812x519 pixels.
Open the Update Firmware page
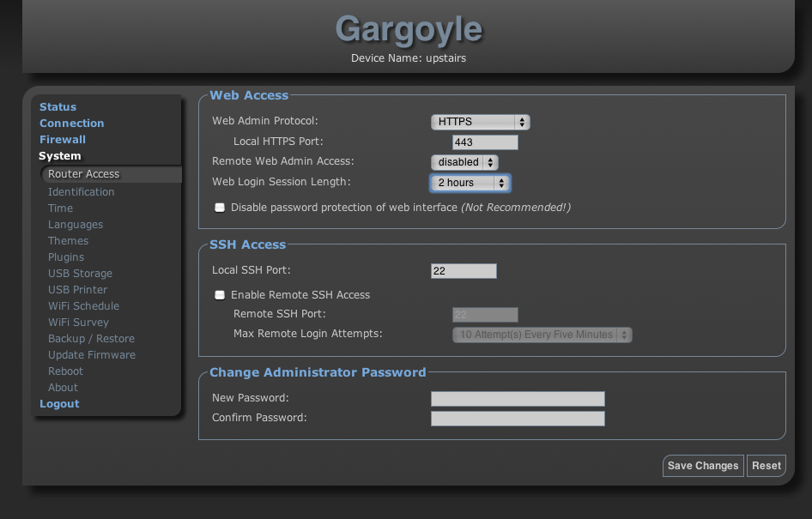coord(92,355)
